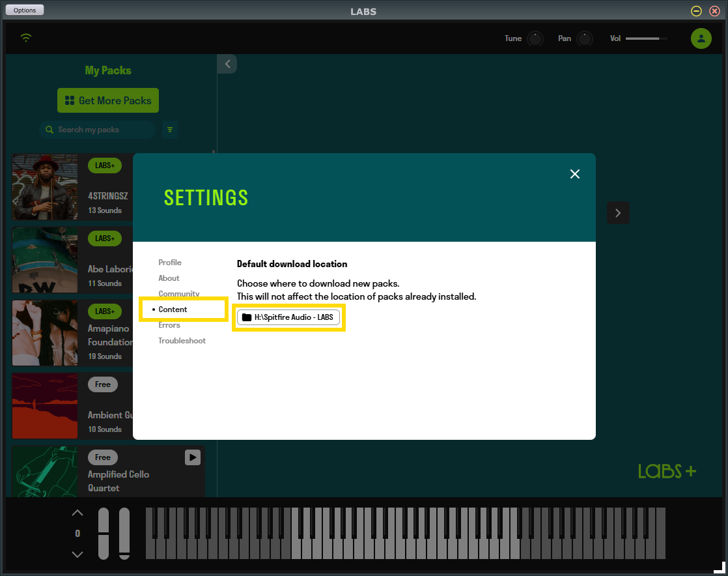This screenshot has width=728, height=576.
Task: Click the H:\Spitfire Audio - LABS folder button
Action: [x=288, y=317]
